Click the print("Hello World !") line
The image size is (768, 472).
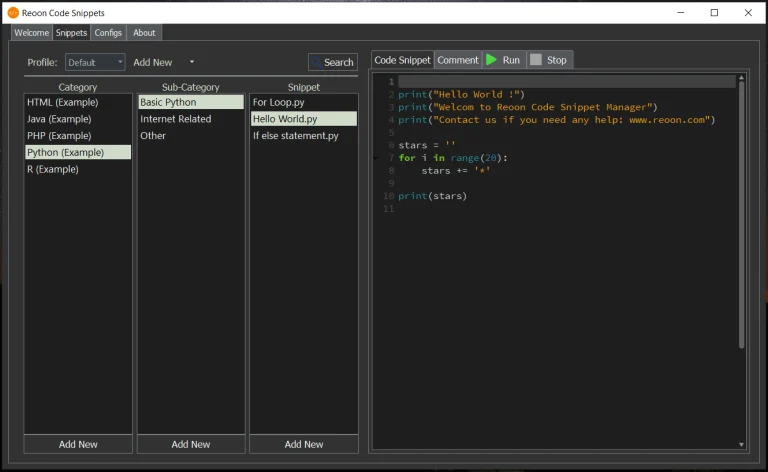(x=461, y=94)
